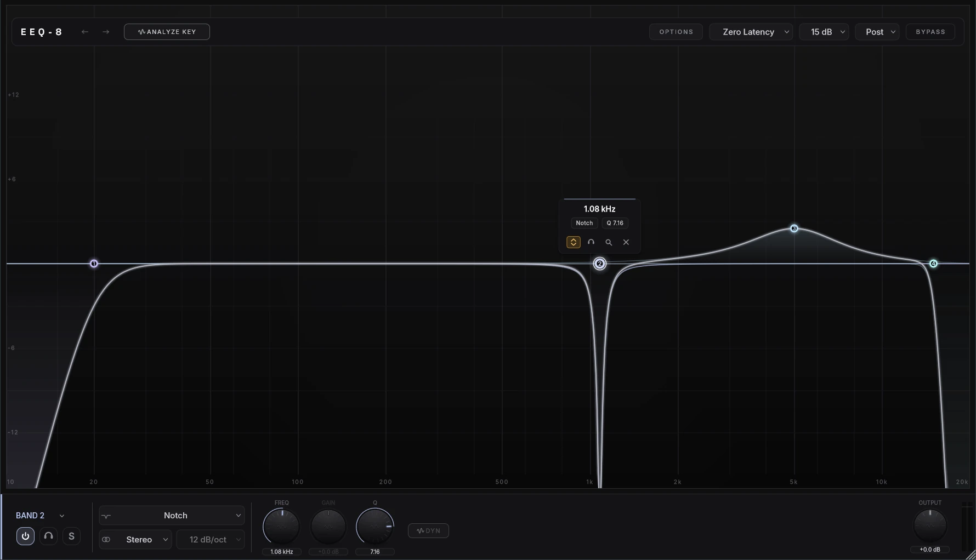Click the redo forward arrow icon

(106, 32)
